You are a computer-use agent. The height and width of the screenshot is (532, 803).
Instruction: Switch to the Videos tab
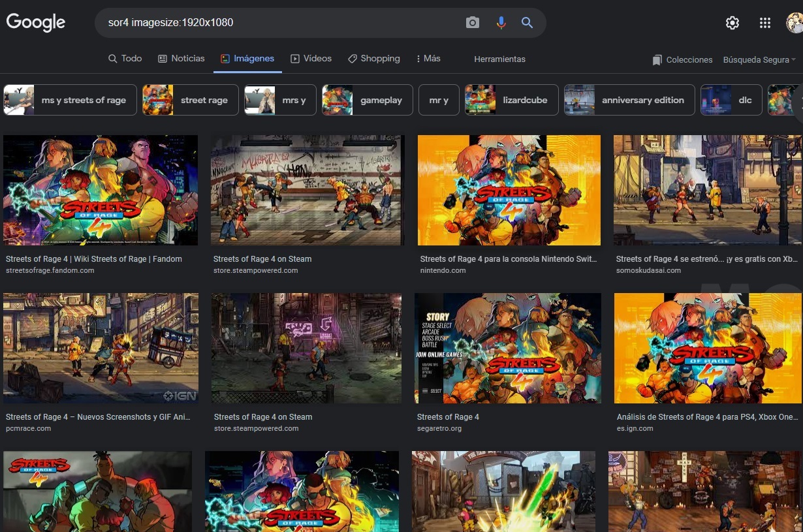pos(311,59)
